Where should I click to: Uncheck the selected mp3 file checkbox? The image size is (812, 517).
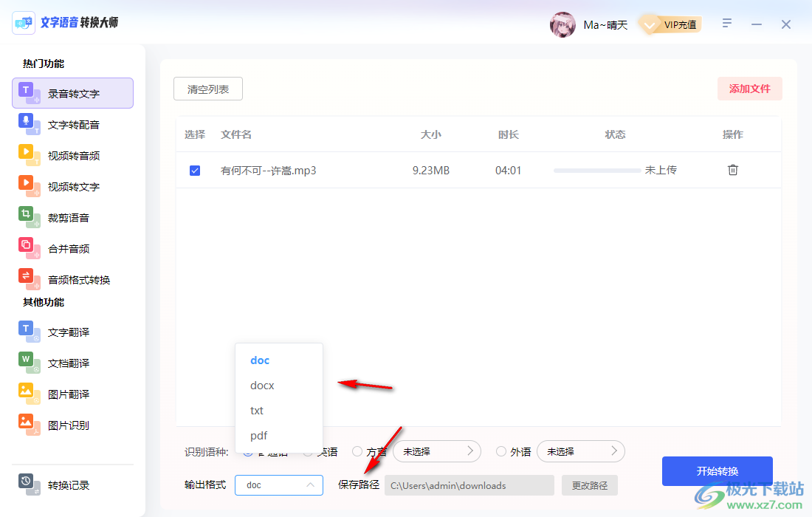(x=194, y=170)
